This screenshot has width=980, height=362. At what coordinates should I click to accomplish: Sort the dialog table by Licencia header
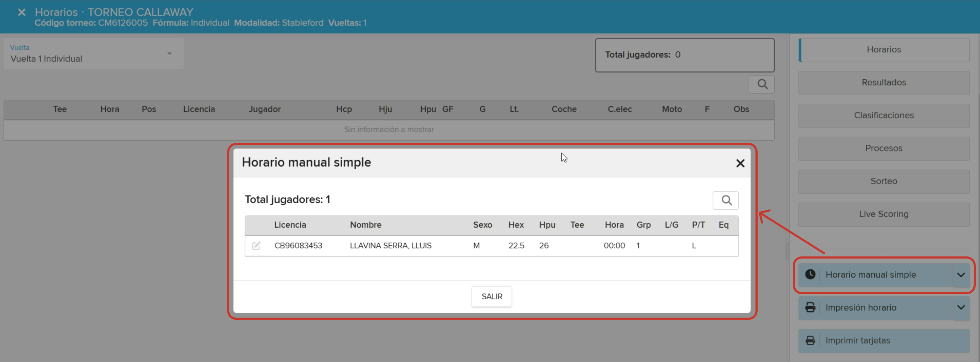[290, 225]
